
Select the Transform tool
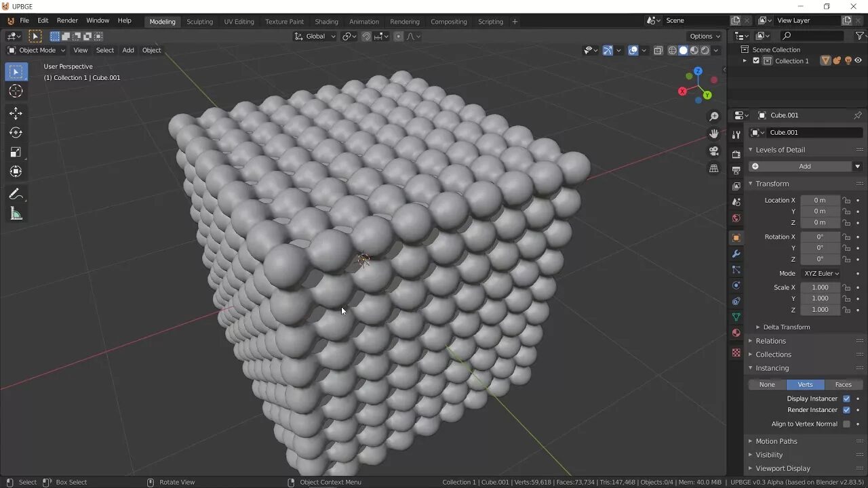pyautogui.click(x=16, y=172)
